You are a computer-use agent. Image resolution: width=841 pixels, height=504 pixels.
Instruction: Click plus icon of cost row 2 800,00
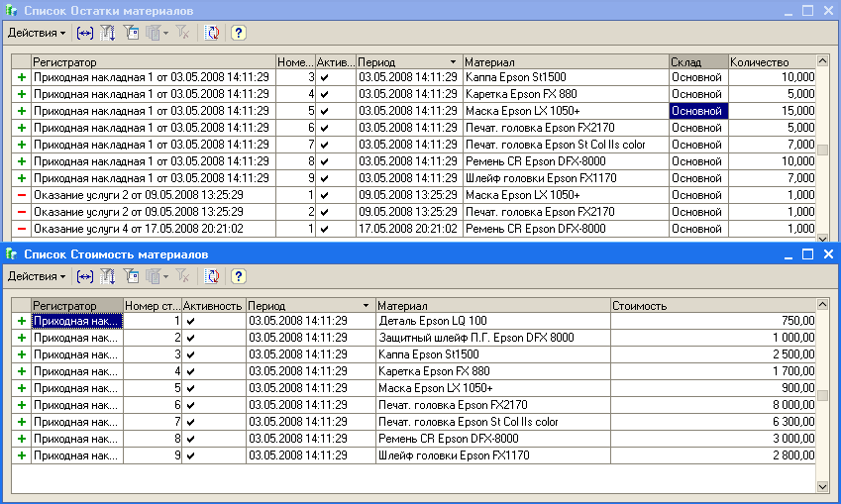point(22,455)
